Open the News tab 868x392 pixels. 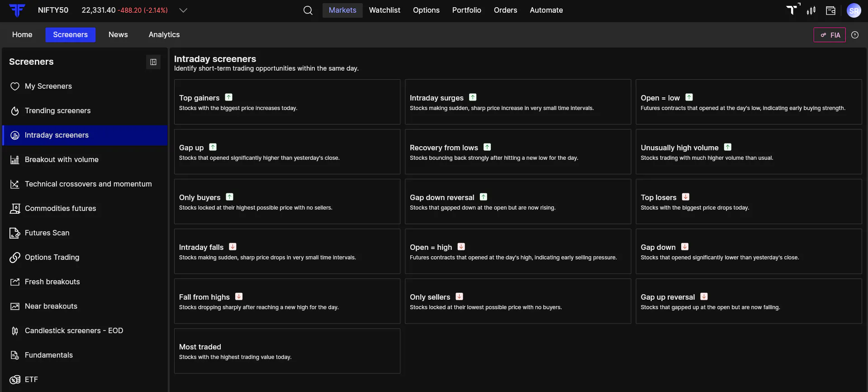click(x=118, y=35)
